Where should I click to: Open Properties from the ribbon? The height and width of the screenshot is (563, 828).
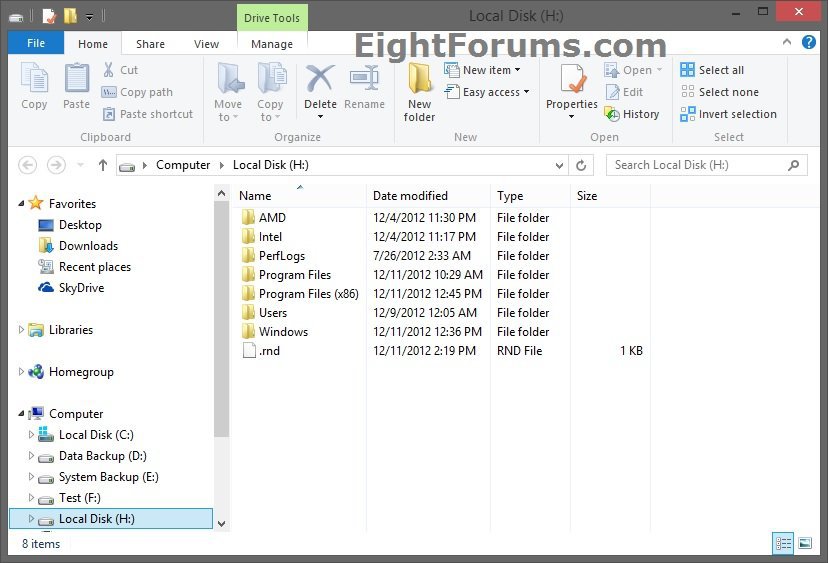[x=571, y=80]
